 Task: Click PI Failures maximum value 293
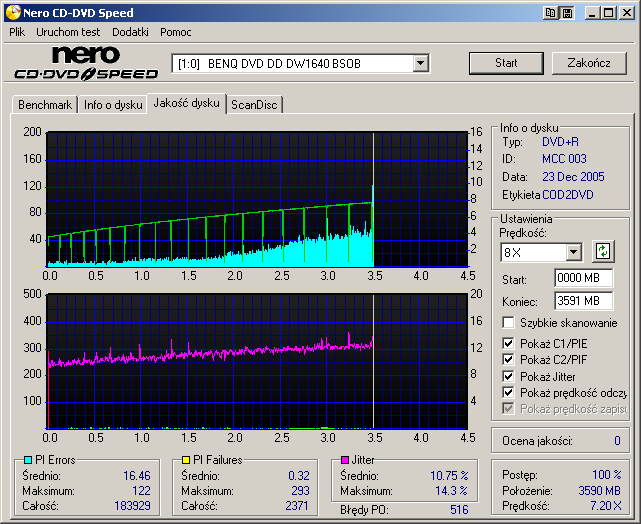[300, 490]
